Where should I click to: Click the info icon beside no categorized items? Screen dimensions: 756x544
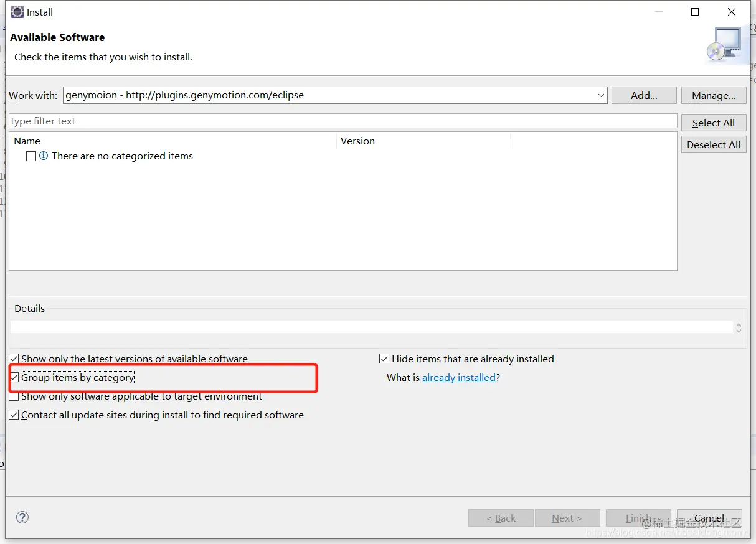[44, 156]
